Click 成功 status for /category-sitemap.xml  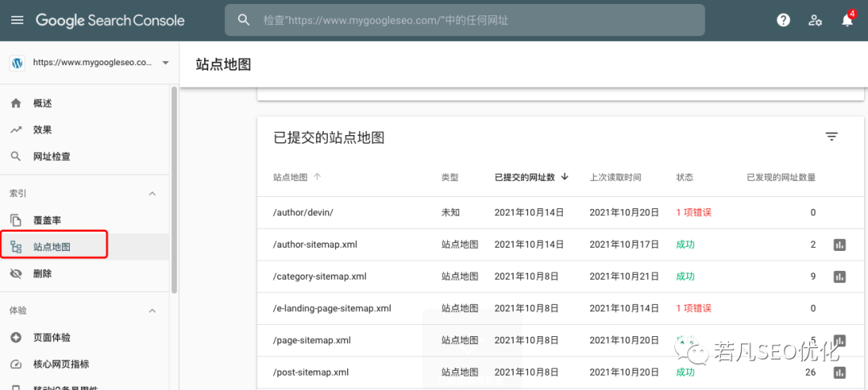click(686, 276)
